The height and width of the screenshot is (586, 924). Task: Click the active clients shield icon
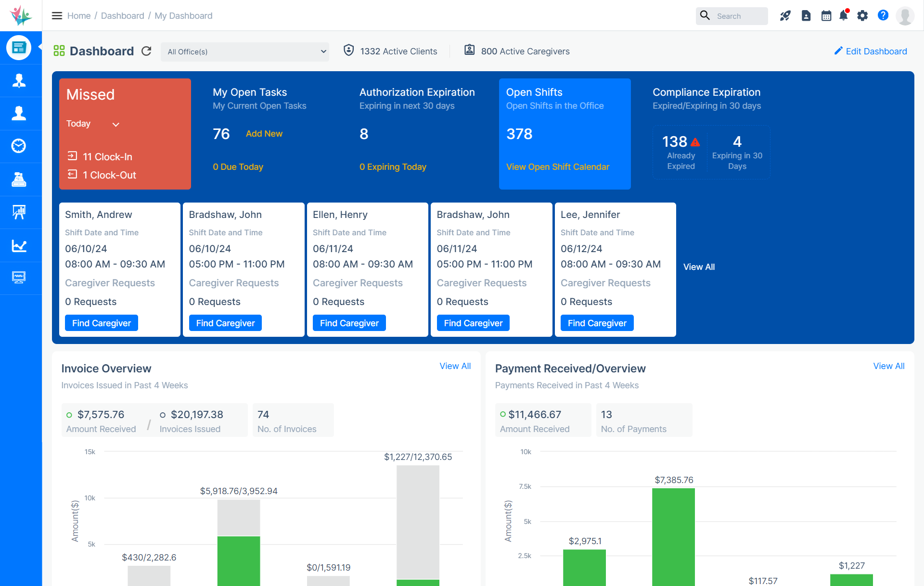tap(349, 50)
